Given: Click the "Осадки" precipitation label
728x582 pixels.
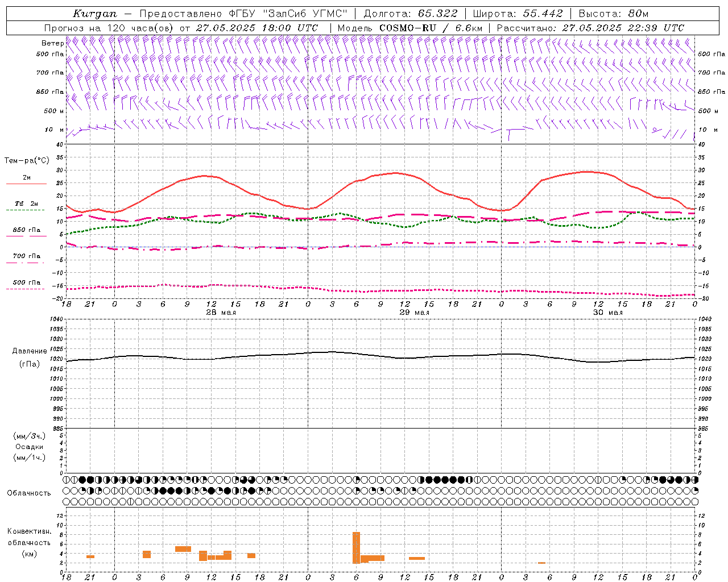Looking at the screenshot, I should click(x=29, y=447).
